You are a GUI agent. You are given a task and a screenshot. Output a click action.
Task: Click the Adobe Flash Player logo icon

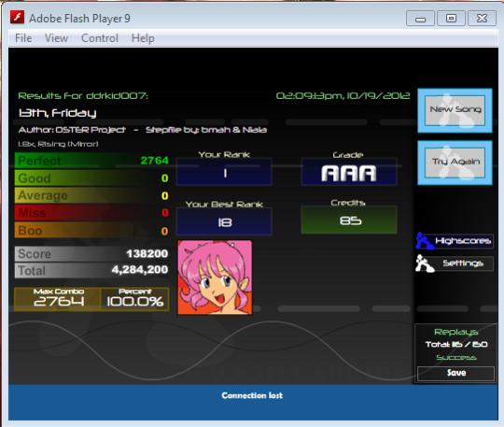coord(18,18)
